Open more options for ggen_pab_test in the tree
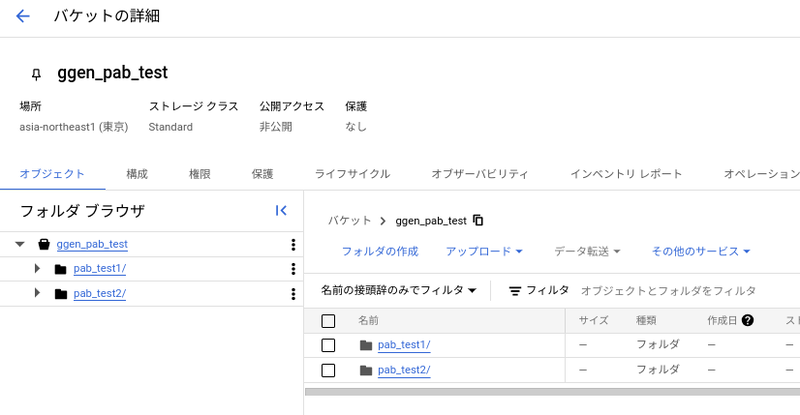This screenshot has height=415, width=800. pyautogui.click(x=293, y=245)
